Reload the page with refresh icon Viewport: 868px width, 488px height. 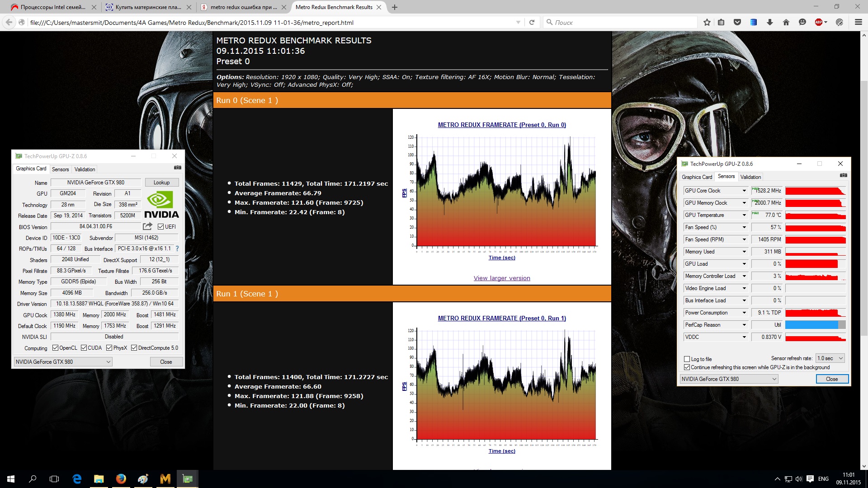(x=532, y=22)
